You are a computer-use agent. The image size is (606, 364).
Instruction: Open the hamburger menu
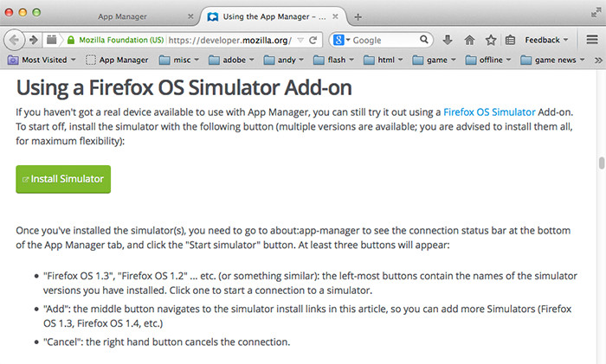coord(592,40)
